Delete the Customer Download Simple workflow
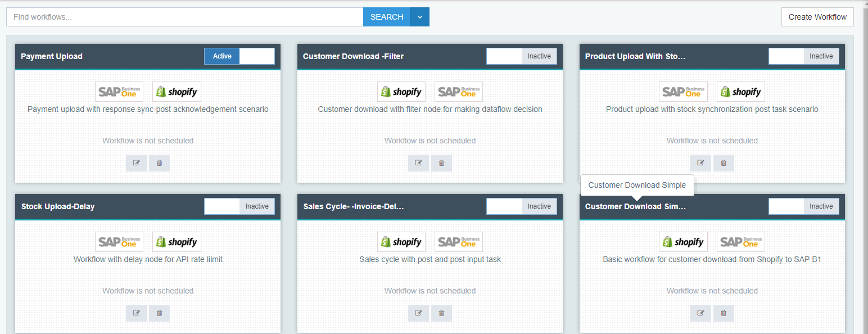This screenshot has height=334, width=868. tap(724, 313)
